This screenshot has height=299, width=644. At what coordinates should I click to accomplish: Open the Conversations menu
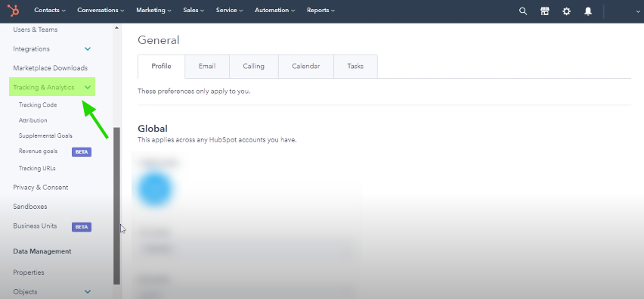[101, 11]
